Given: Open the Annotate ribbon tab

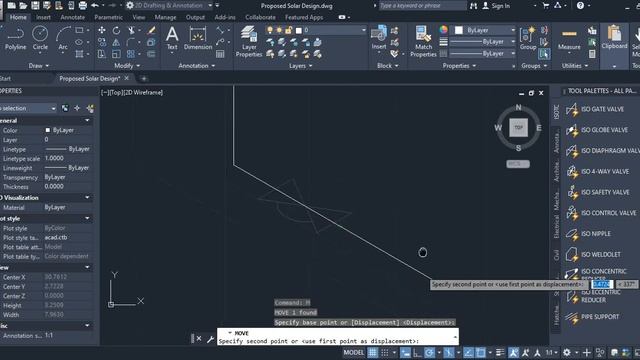Looking at the screenshot, I should (73, 17).
